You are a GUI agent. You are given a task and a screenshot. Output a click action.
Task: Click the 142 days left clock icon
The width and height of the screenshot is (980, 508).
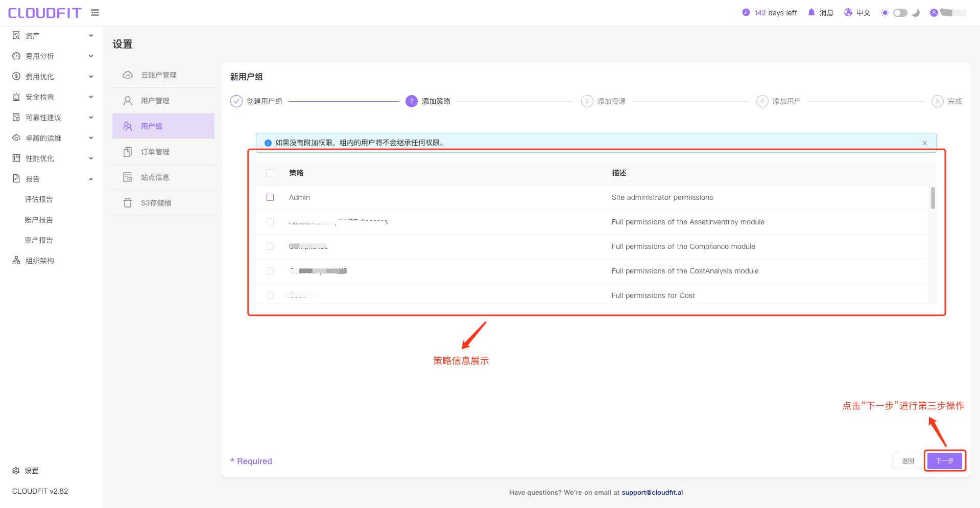point(746,12)
